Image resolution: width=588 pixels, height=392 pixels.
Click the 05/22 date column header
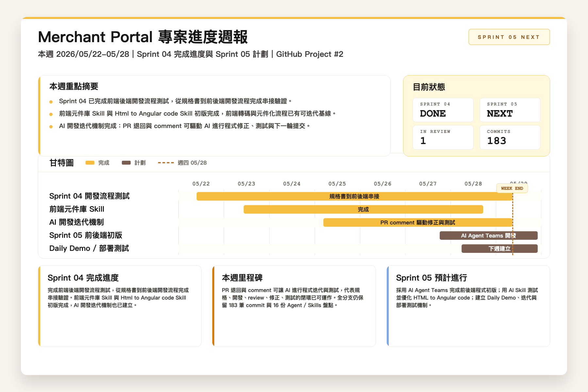pos(201,184)
